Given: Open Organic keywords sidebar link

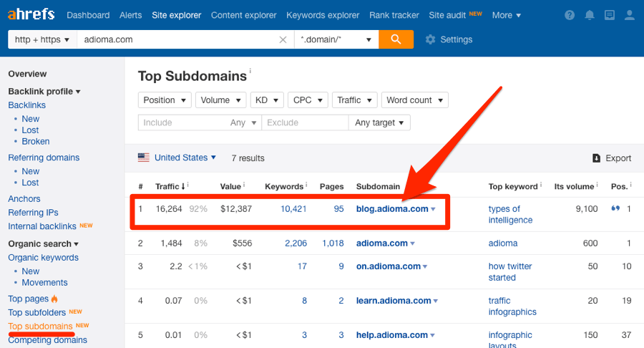Looking at the screenshot, I should coord(43,258).
